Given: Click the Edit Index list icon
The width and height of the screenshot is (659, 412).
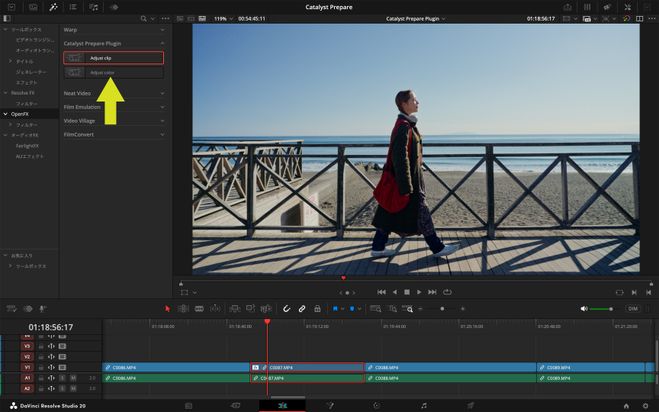Looking at the screenshot, I should (x=74, y=7).
